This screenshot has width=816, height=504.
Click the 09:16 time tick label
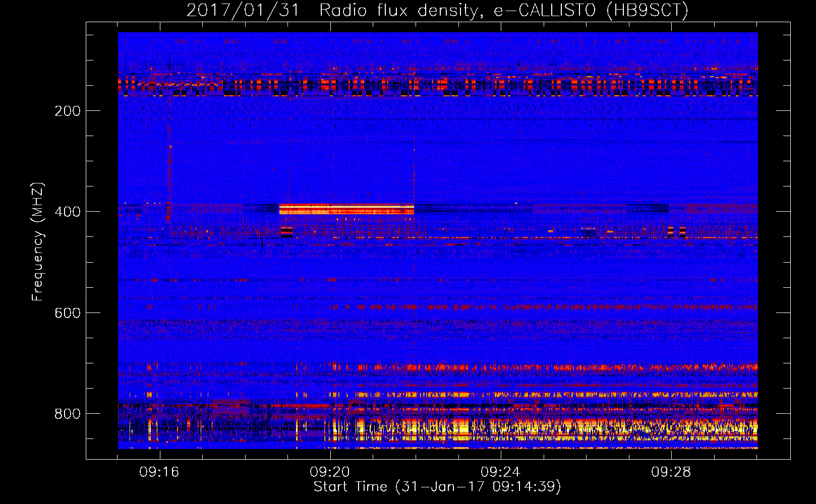(159, 472)
